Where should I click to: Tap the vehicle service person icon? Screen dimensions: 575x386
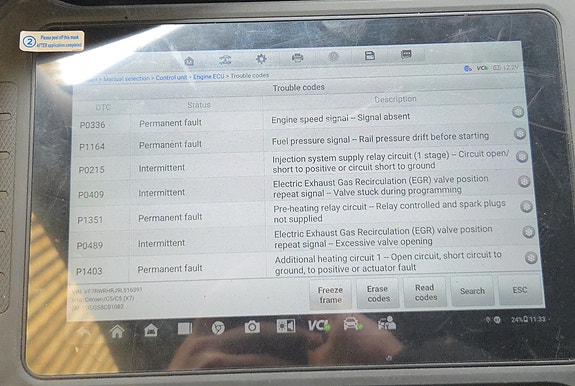pyautogui.click(x=387, y=323)
